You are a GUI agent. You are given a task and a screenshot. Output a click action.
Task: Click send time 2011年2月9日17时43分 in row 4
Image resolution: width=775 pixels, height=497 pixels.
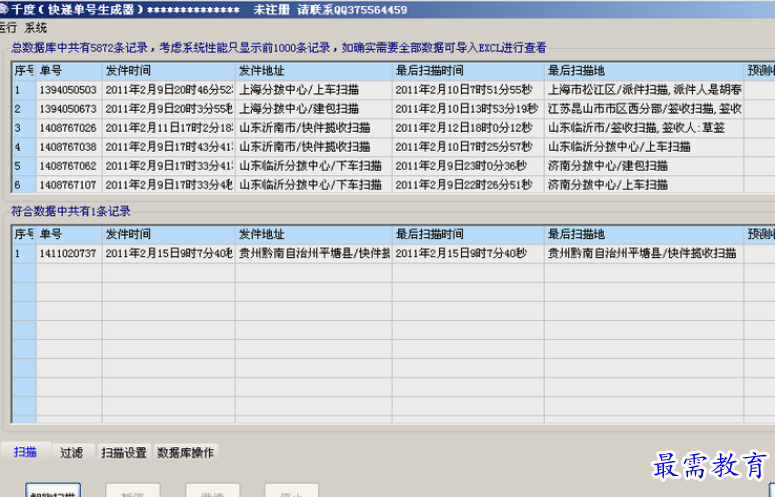(x=169, y=147)
